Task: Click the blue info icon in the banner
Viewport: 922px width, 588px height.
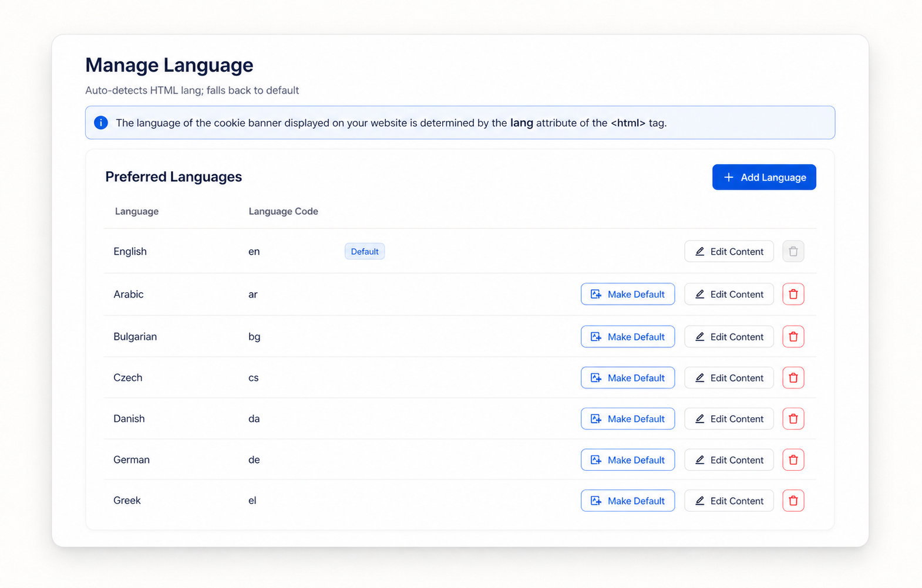Action: point(101,123)
